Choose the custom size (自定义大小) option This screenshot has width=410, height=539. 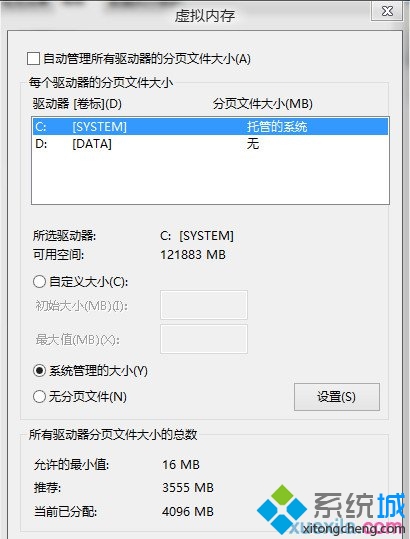[x=39, y=282]
